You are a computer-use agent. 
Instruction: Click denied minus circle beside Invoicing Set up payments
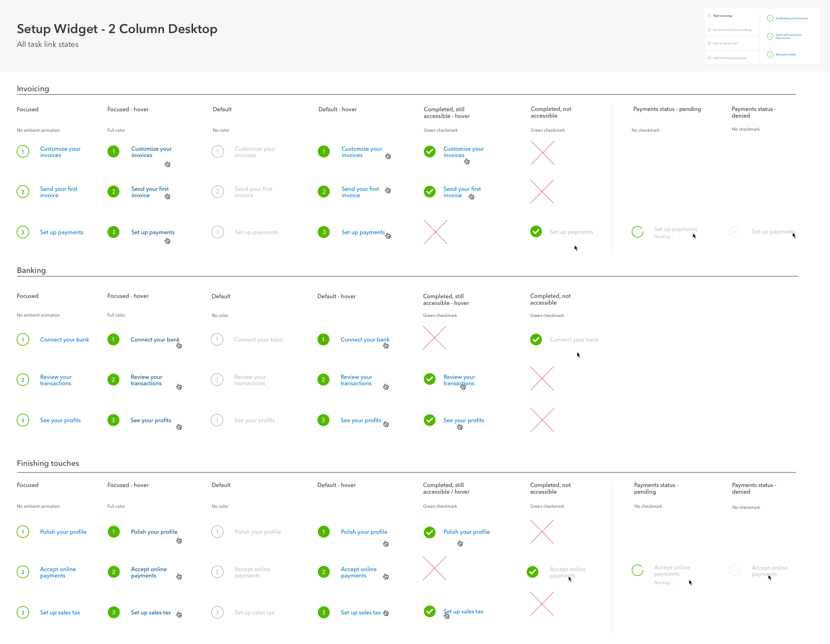[x=735, y=231]
